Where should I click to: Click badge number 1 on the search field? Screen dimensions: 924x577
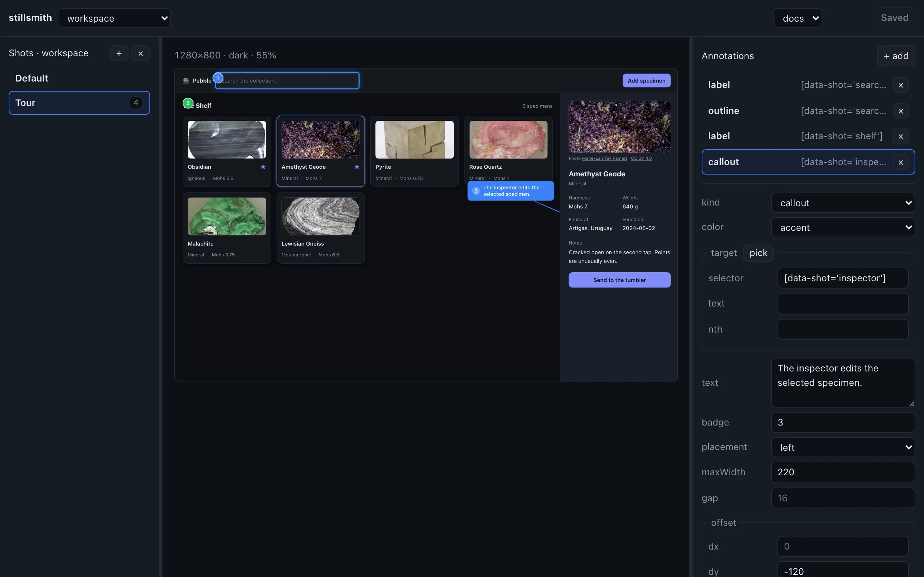218,78
